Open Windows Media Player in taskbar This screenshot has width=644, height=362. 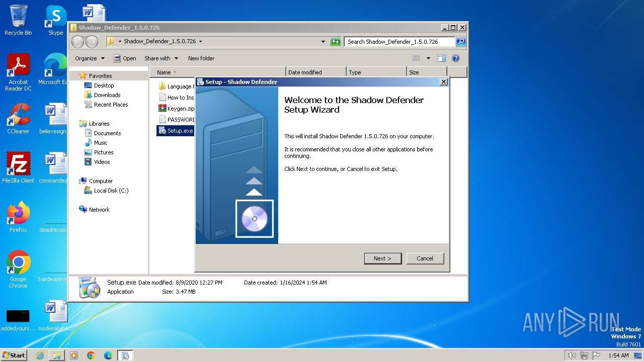click(74, 355)
